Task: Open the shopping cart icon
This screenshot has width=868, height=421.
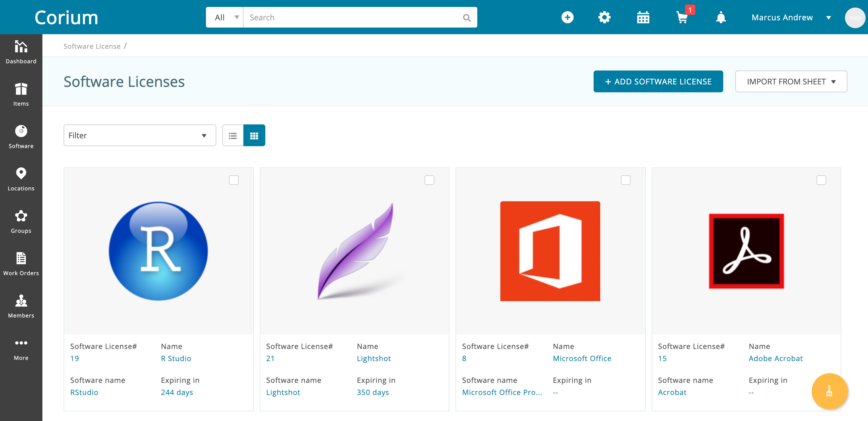Action: (682, 17)
